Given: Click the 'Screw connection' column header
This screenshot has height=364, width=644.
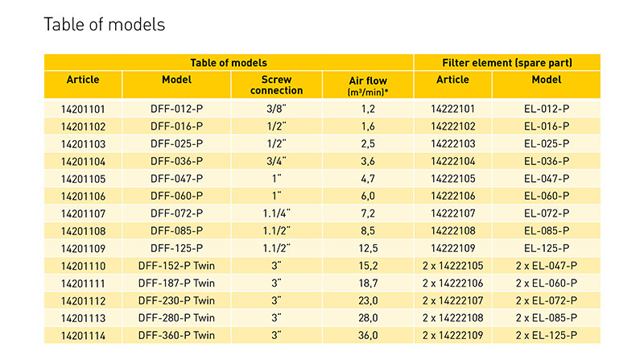Looking at the screenshot, I should click(x=276, y=85).
